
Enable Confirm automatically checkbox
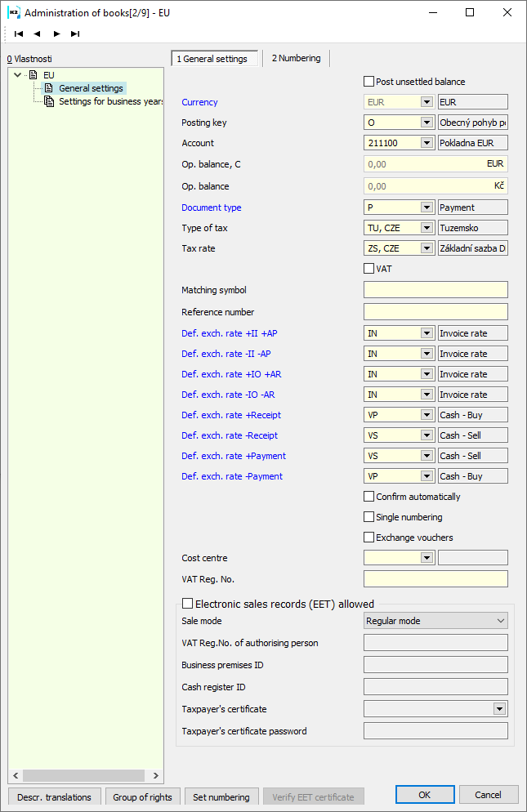[x=369, y=497]
